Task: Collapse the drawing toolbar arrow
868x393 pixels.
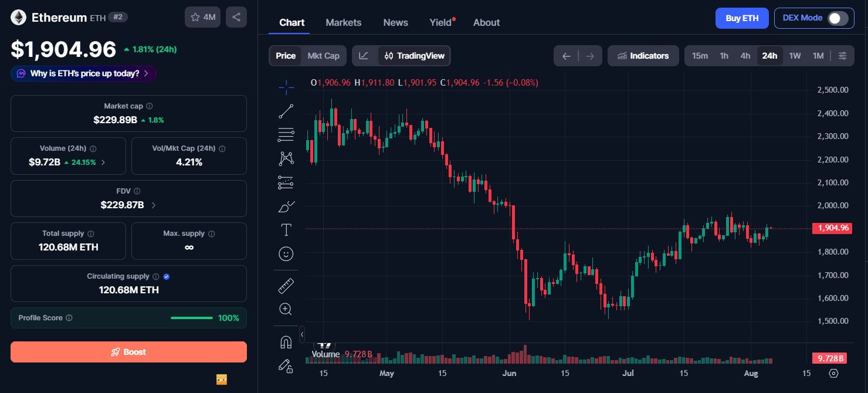Action: 302,334
